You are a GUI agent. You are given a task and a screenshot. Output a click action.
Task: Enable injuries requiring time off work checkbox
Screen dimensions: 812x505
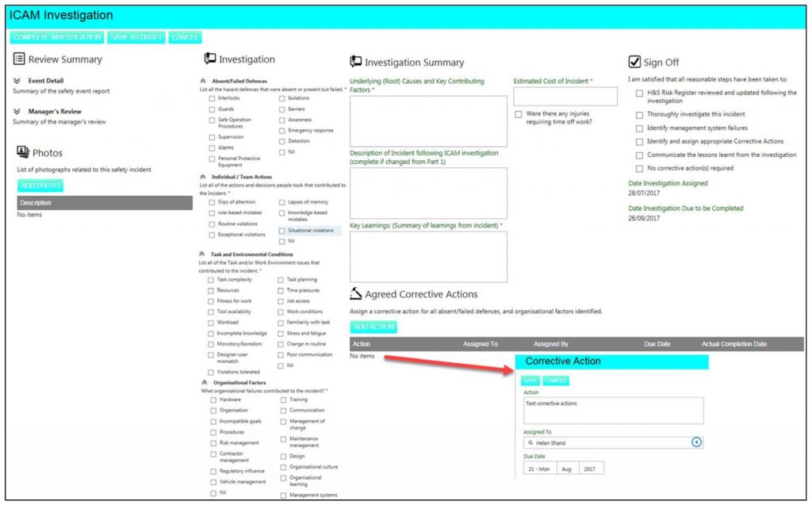[519, 115]
